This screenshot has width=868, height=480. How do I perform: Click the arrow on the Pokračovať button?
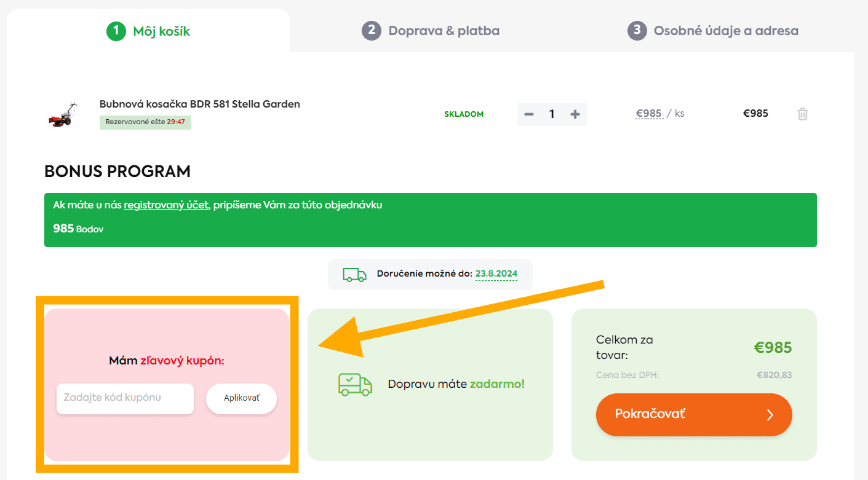[770, 415]
